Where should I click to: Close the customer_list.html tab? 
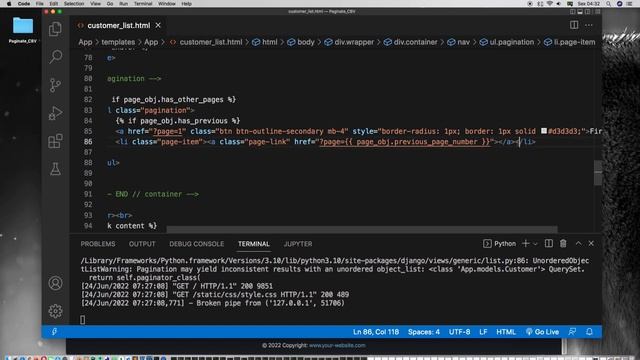[x=158, y=25]
